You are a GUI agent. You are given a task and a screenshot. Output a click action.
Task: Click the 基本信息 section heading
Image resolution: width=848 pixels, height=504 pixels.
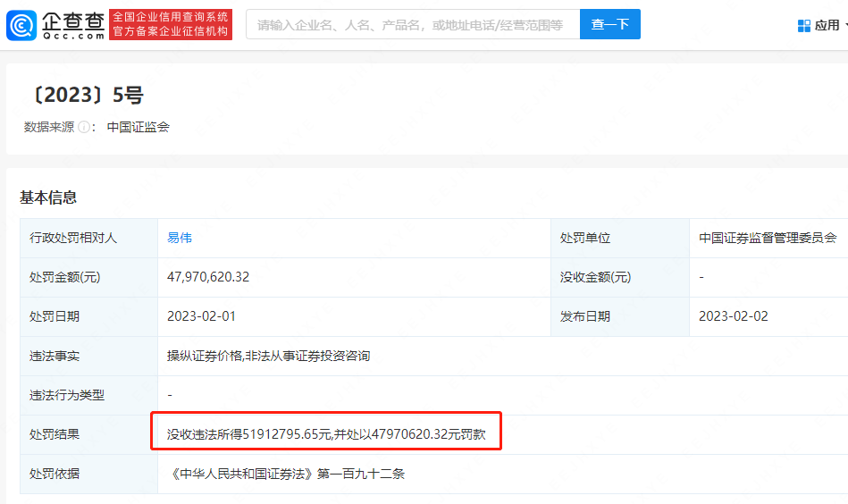click(x=48, y=197)
